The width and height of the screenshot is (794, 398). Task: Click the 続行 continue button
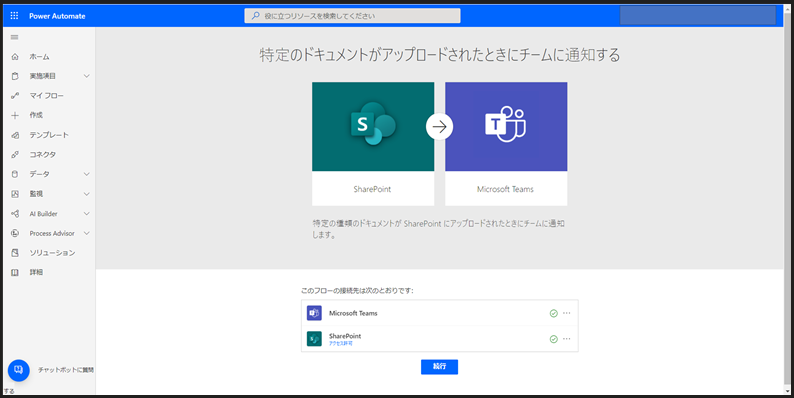tap(440, 367)
